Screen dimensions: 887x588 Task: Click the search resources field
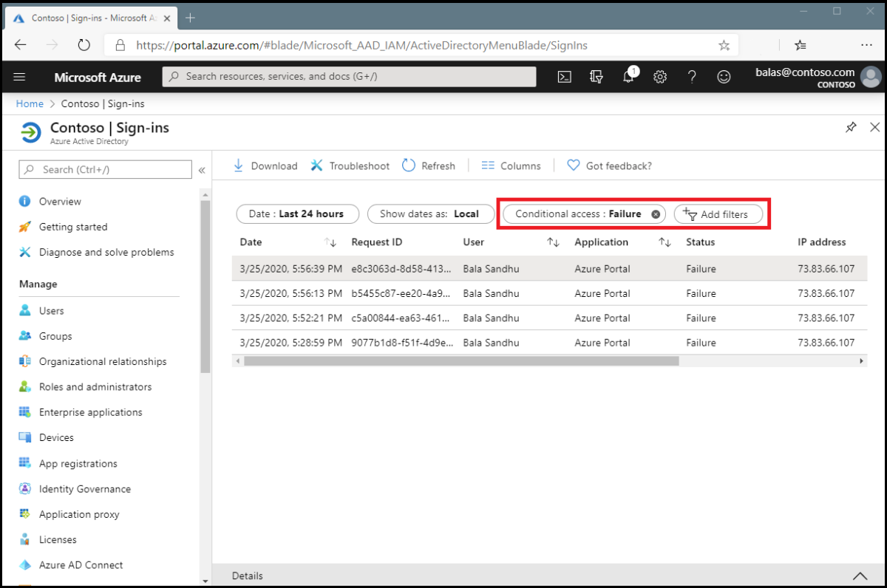coord(349,76)
